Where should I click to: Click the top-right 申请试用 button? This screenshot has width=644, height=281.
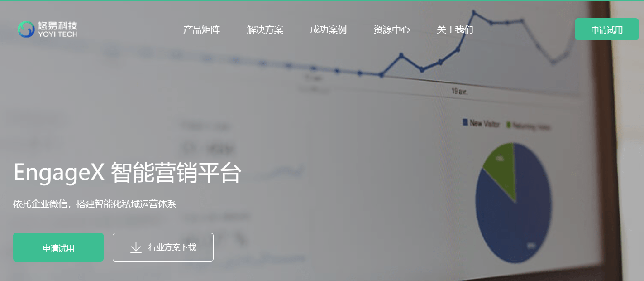click(607, 29)
